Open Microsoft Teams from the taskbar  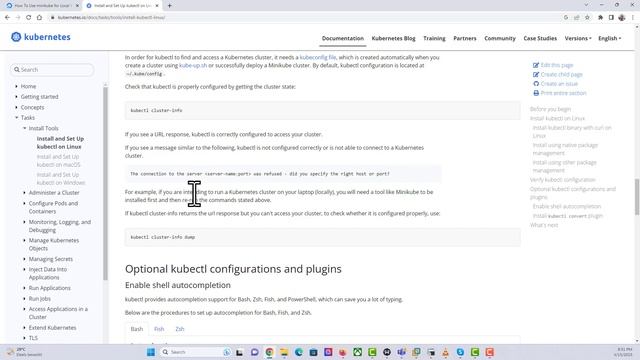(401, 352)
